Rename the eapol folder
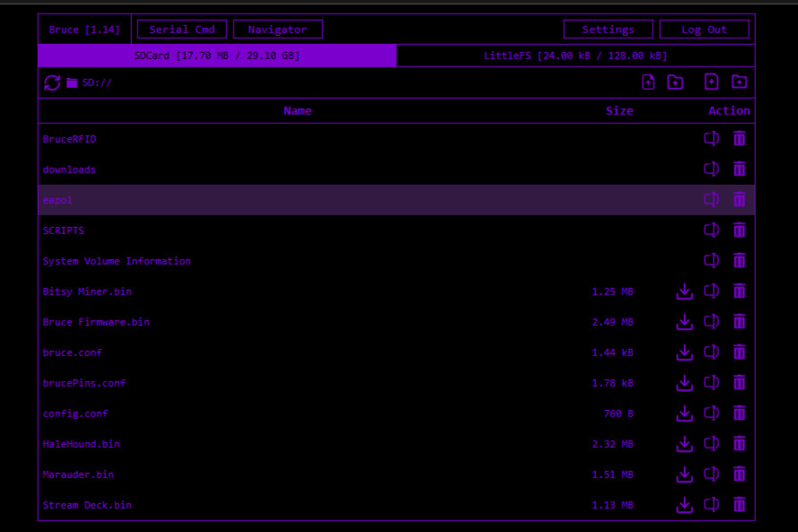798x532 pixels. coord(712,199)
